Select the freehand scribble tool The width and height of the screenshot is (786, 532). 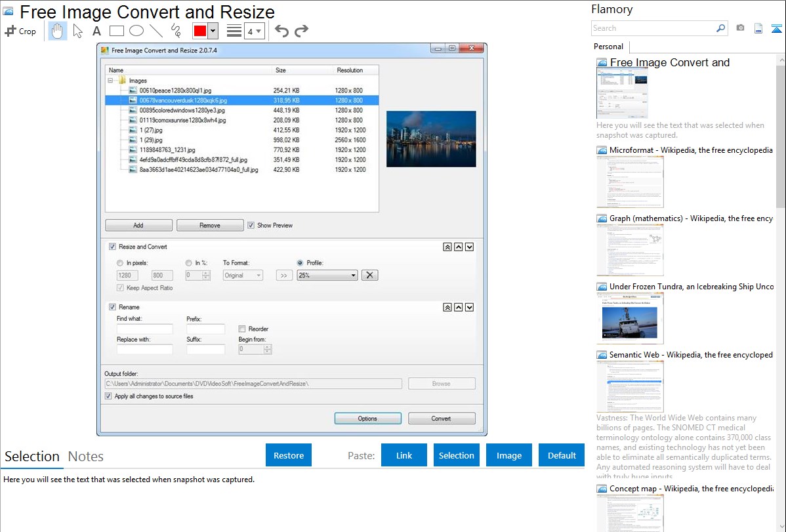(175, 31)
